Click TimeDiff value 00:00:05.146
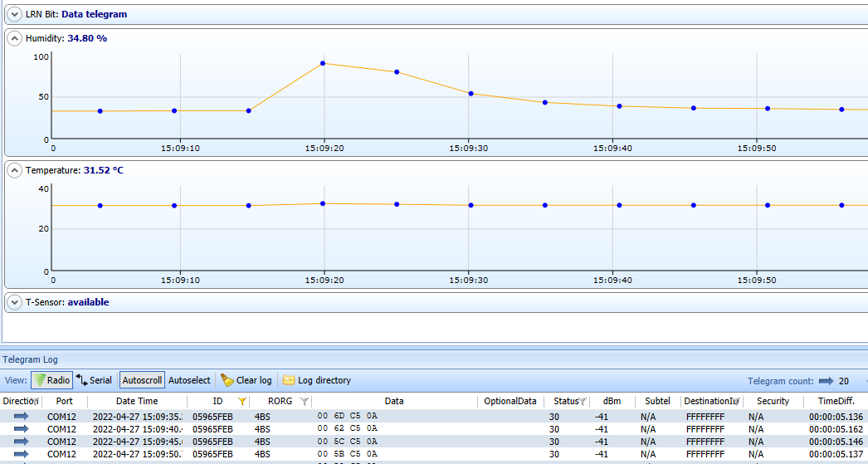 [836, 442]
